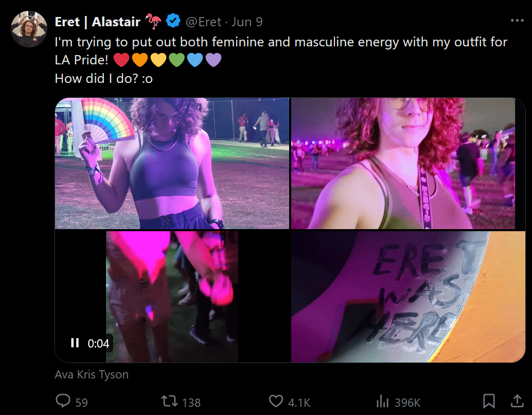Open the share upload icon
The image size is (532, 415).
(x=517, y=401)
